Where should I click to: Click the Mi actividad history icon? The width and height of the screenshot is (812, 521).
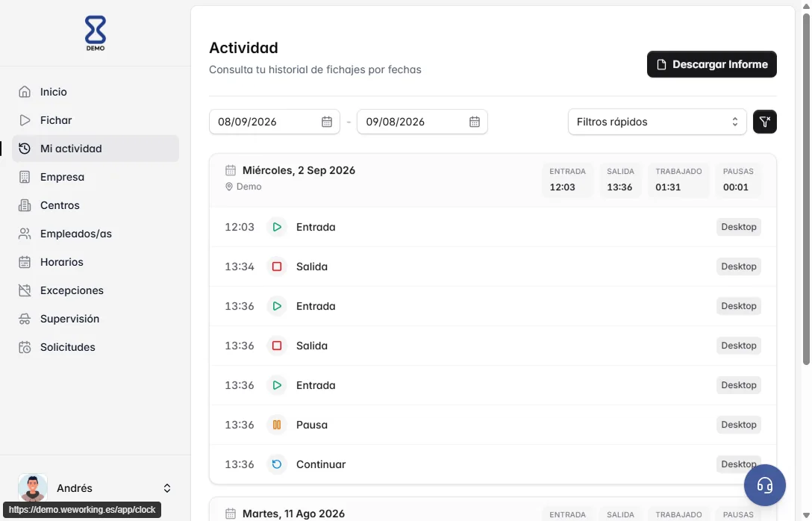click(x=25, y=149)
